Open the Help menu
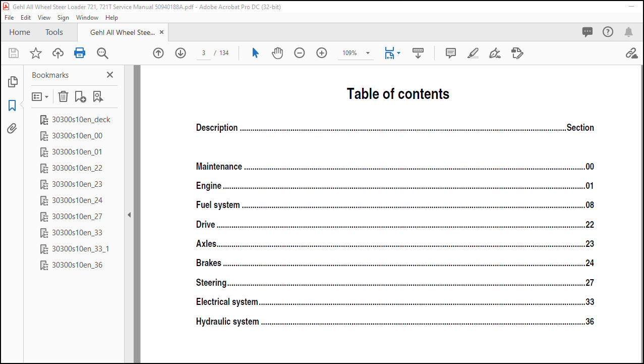The width and height of the screenshot is (644, 364). click(111, 17)
